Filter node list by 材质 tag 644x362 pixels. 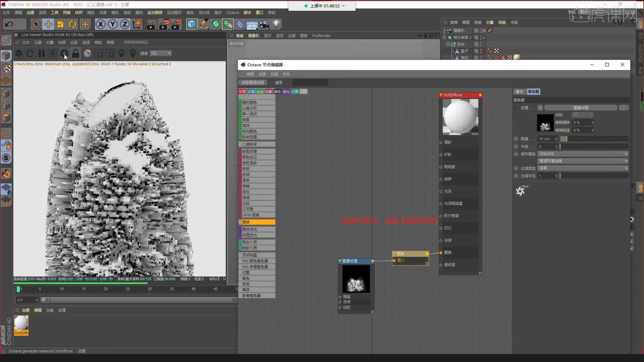coord(242,92)
